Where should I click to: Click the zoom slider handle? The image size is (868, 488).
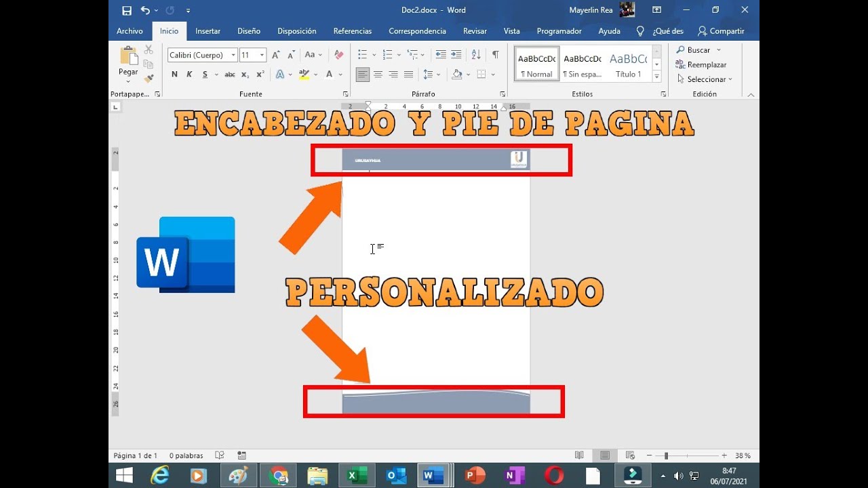tap(666, 455)
